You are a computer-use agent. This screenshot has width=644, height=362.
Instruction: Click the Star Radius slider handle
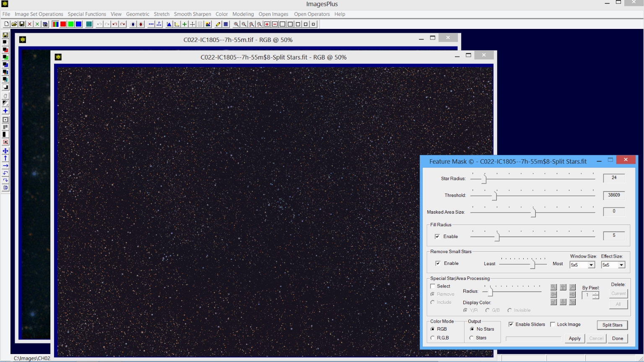click(484, 179)
